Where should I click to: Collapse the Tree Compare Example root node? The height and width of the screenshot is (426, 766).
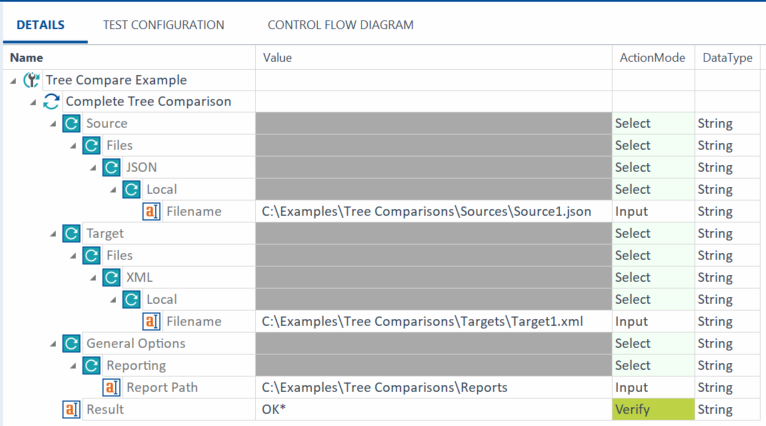pyautogui.click(x=13, y=80)
